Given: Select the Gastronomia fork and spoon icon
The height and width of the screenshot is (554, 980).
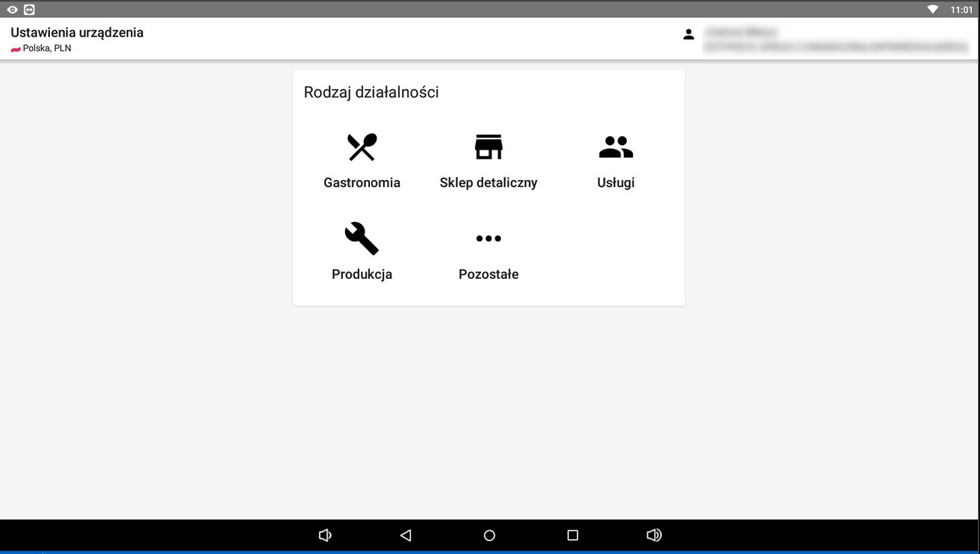Looking at the screenshot, I should coord(362,147).
